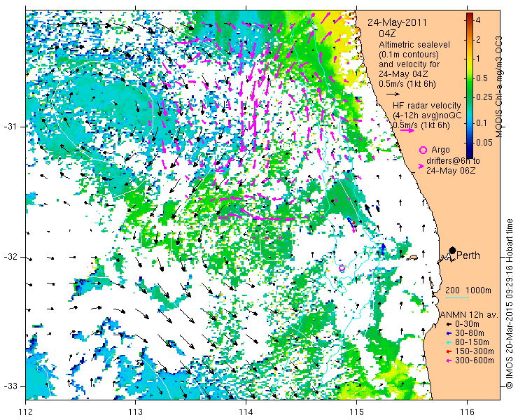Click the 'MODIS Chl-a mg/m3 OC3' colorbar title
The width and height of the screenshot is (518, 420).
[x=499, y=87]
